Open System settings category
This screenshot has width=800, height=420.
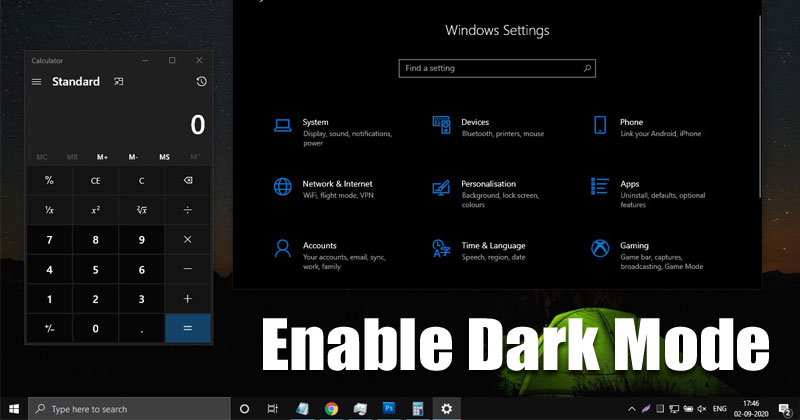[x=334, y=132]
